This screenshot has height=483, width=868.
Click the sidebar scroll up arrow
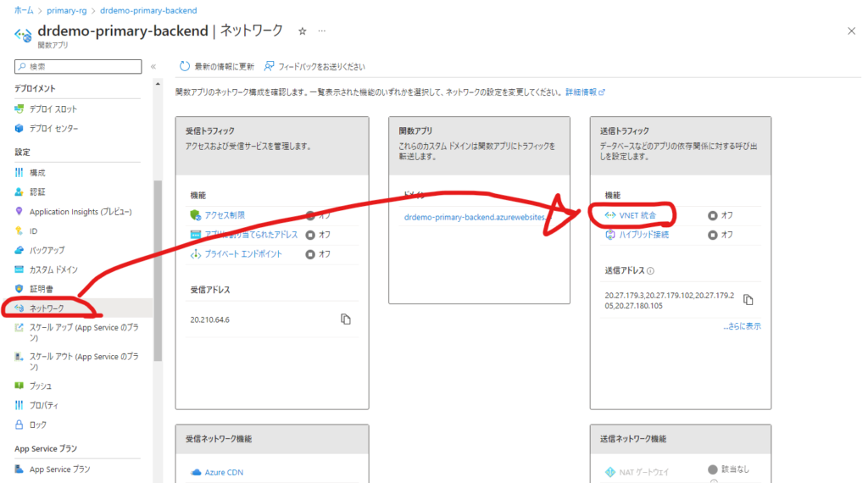click(x=158, y=84)
